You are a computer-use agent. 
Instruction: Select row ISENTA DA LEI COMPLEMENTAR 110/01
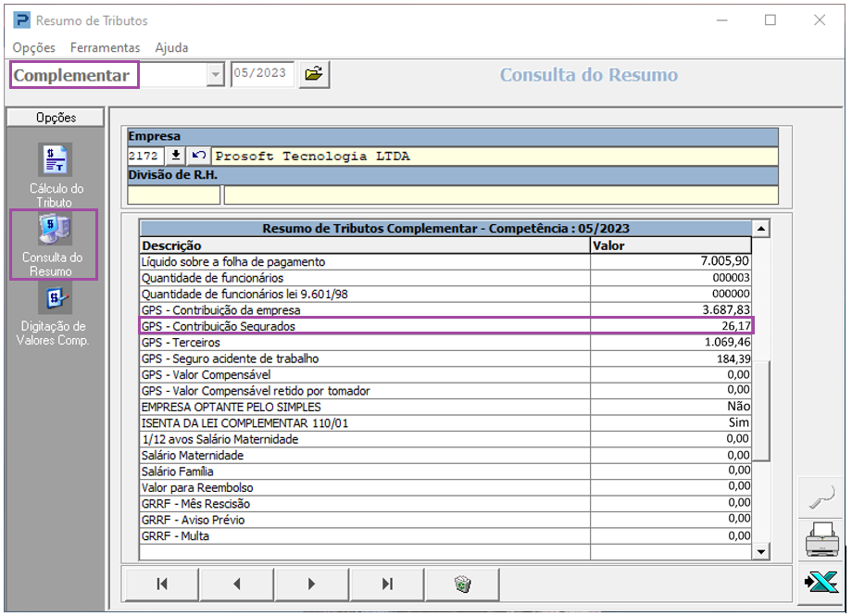tap(445, 423)
